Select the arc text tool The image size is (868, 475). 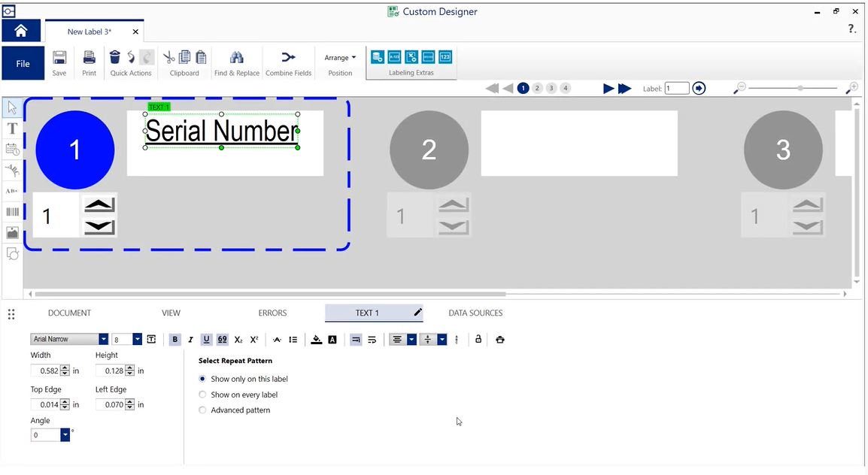pos(12,170)
